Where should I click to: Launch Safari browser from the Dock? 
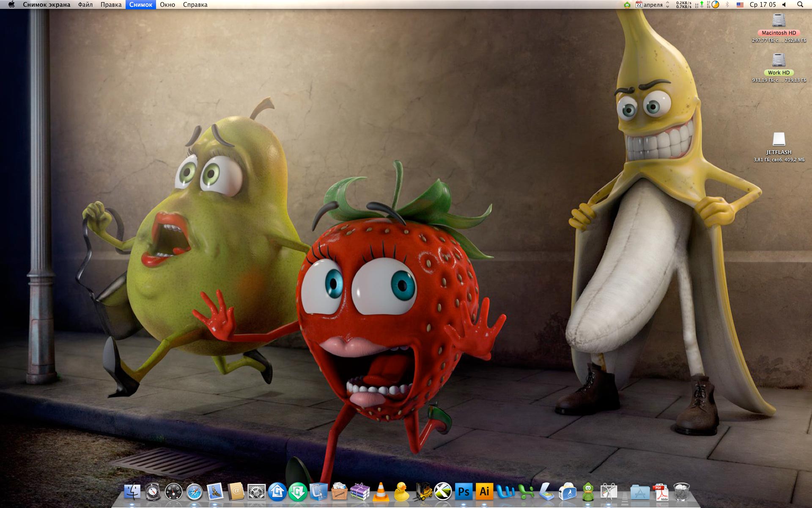195,492
